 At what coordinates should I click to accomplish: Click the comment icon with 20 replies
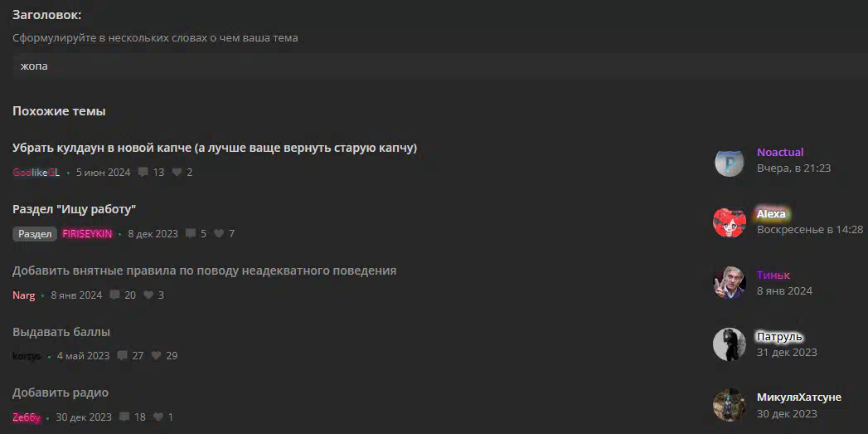click(114, 295)
